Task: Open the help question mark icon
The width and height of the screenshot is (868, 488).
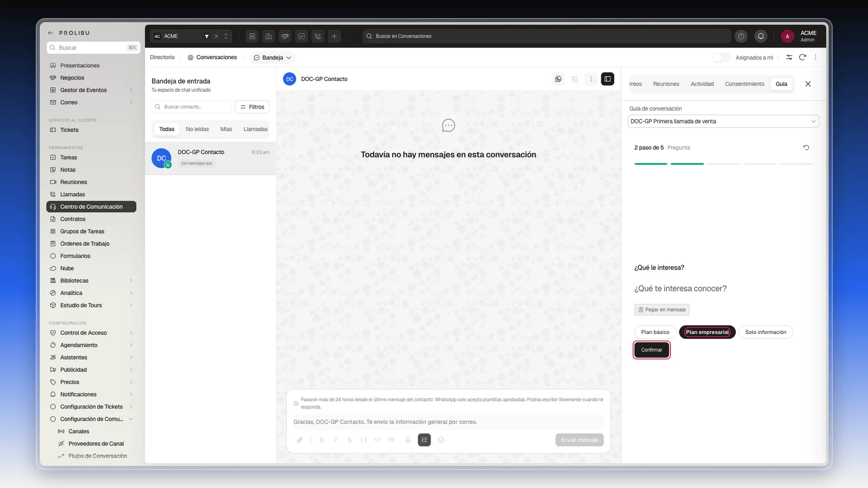Action: (x=741, y=36)
